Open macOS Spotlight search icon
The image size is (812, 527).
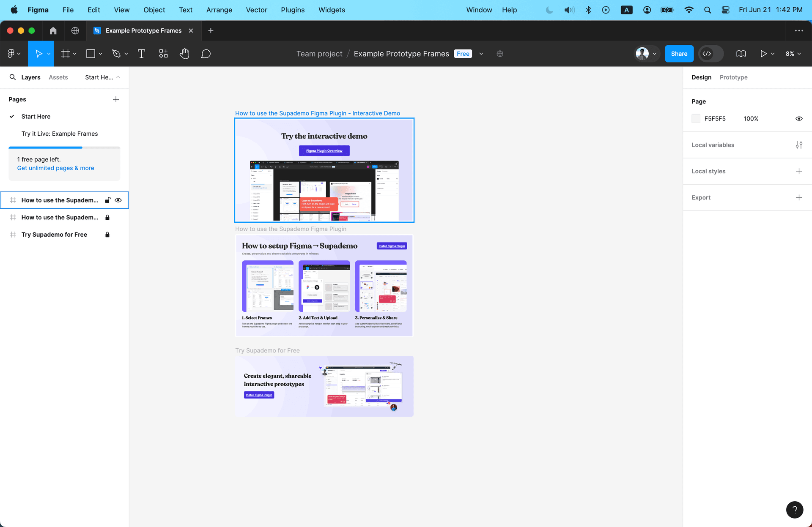707,10
